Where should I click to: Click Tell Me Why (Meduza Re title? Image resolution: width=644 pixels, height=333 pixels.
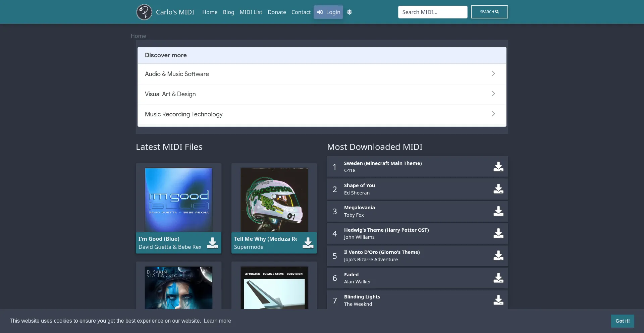(266, 239)
